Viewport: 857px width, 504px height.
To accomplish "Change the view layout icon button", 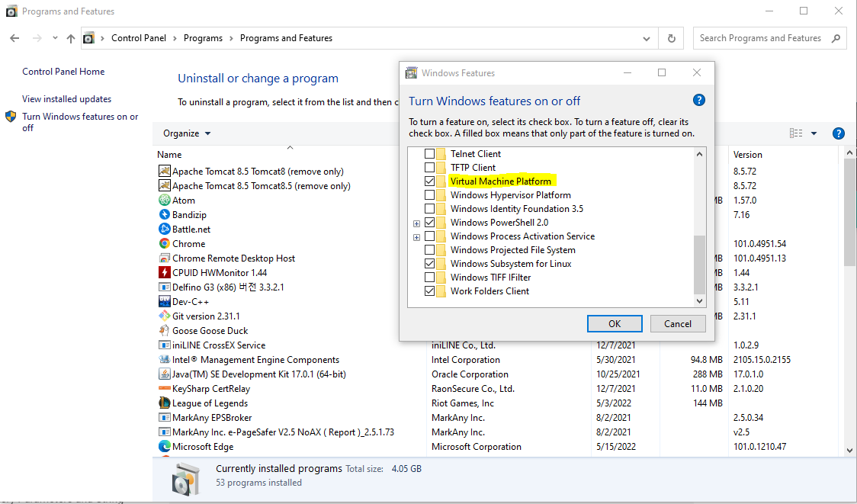I will tap(796, 133).
